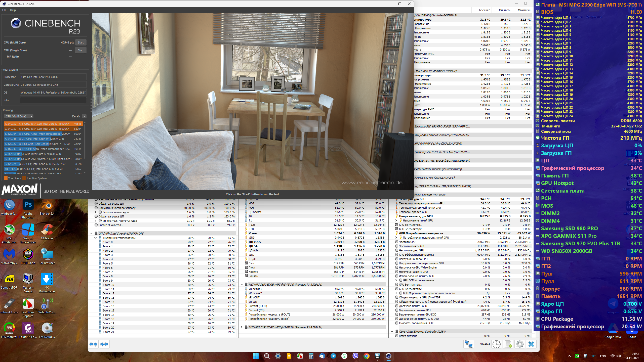Click HWiNFO expand columns arrows icon
This screenshot has height=362, width=644.
[x=93, y=344]
